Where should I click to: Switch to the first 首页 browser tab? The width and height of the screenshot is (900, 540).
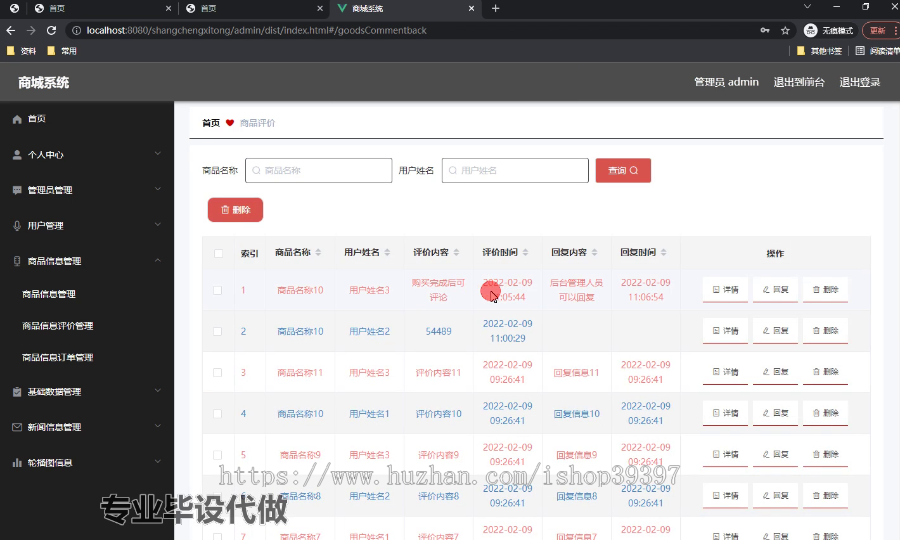[x=102, y=8]
